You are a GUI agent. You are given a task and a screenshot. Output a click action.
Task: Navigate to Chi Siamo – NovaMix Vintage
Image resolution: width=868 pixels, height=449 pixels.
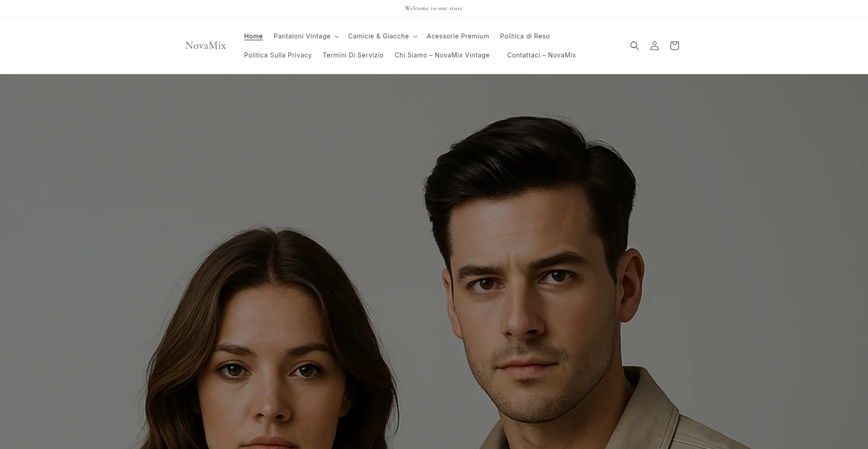[x=442, y=55]
